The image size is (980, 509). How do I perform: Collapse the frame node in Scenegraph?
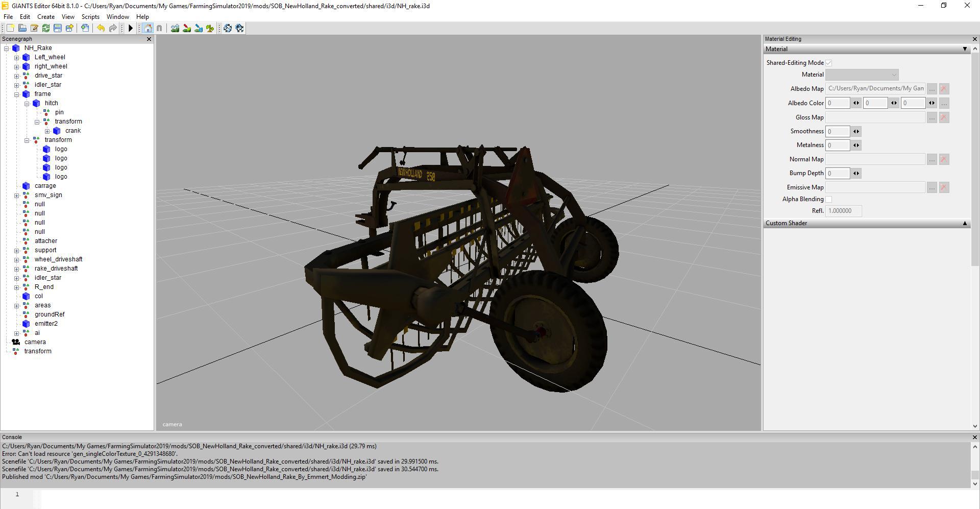(x=17, y=94)
